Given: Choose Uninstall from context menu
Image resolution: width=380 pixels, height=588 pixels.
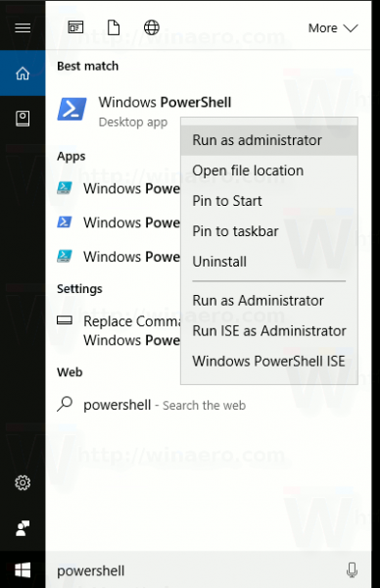Looking at the screenshot, I should [x=269, y=262].
